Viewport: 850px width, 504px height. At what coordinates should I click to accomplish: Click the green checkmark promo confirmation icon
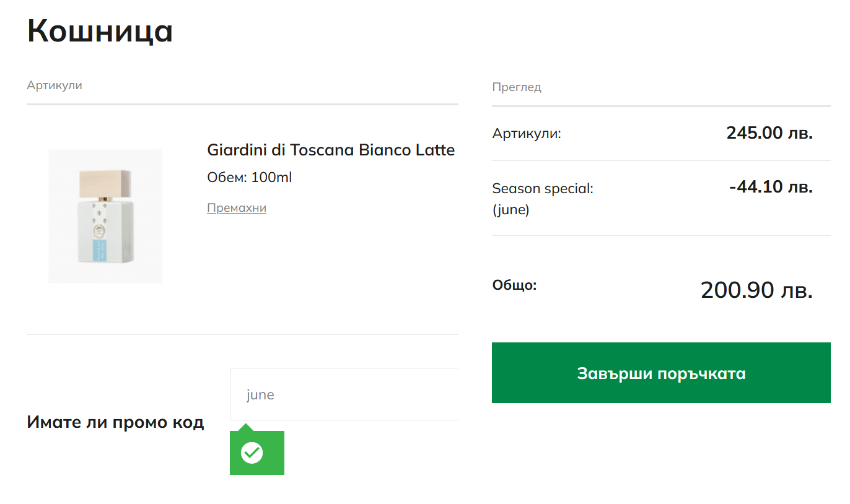tap(252, 453)
